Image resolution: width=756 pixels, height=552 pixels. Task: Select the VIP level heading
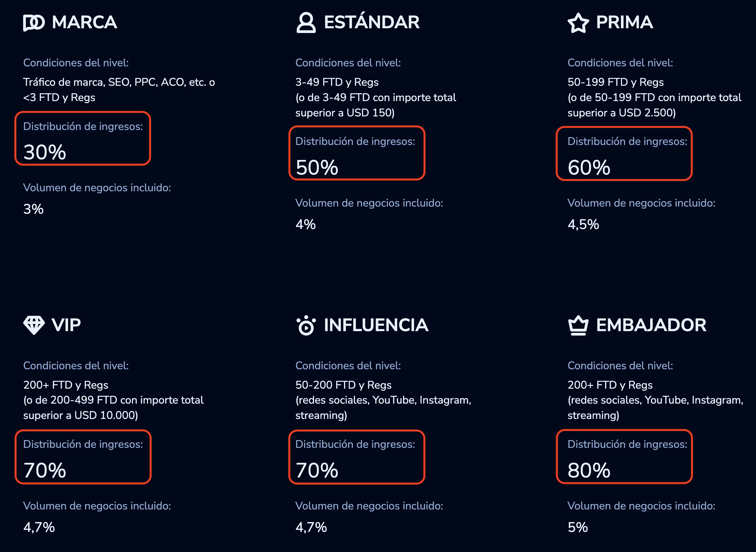click(x=66, y=325)
